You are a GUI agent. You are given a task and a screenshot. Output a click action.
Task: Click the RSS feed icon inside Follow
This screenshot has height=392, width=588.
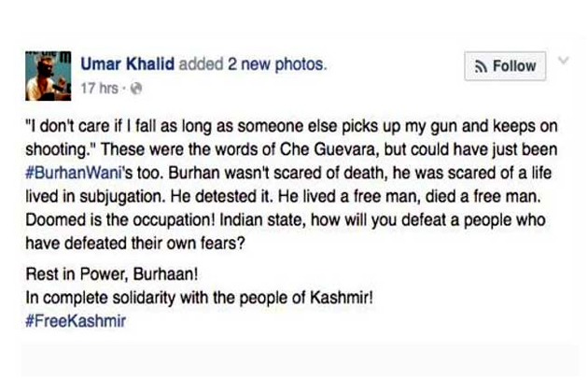[x=483, y=66]
